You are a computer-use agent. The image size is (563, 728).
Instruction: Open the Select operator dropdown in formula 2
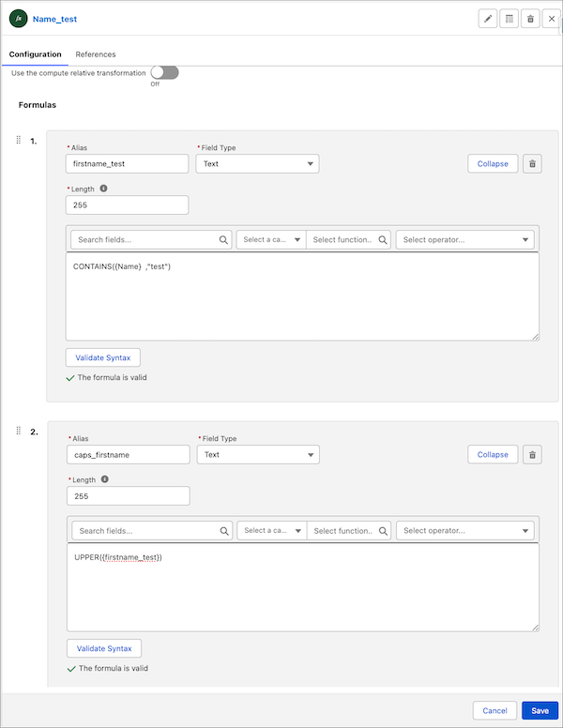(x=465, y=531)
